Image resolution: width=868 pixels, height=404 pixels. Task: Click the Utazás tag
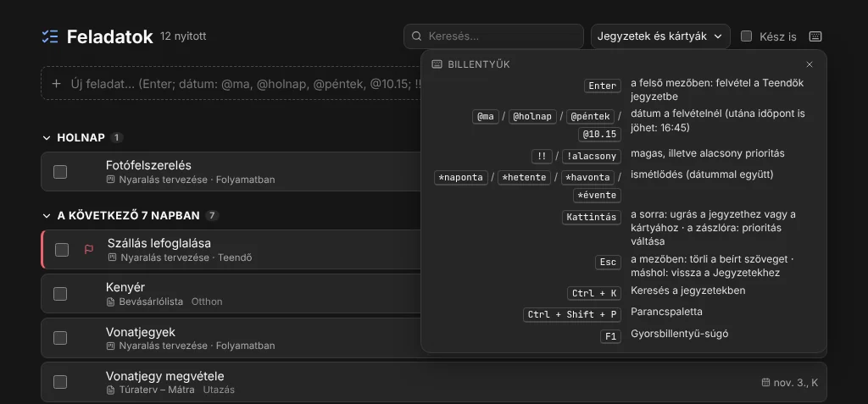[x=219, y=390]
